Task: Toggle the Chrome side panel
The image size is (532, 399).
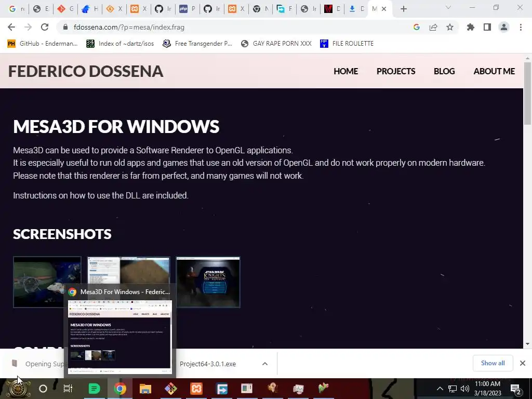Action: [487, 27]
